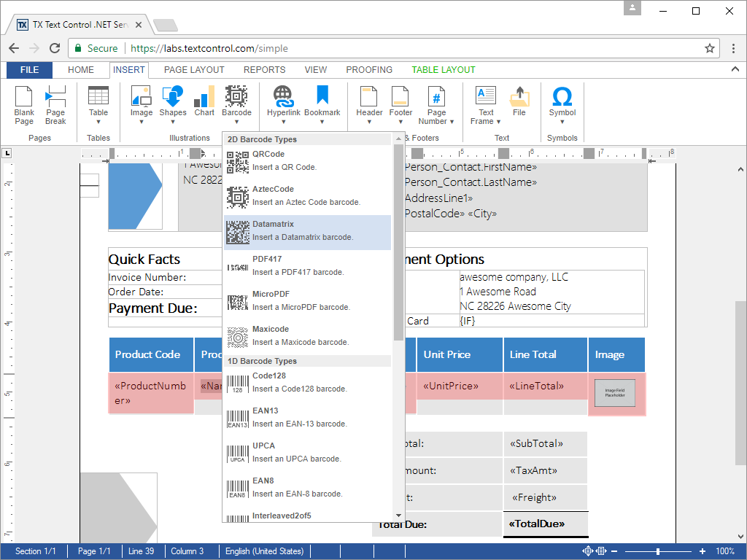Expand the Image dropdown
The width and height of the screenshot is (747, 560).
(x=142, y=105)
